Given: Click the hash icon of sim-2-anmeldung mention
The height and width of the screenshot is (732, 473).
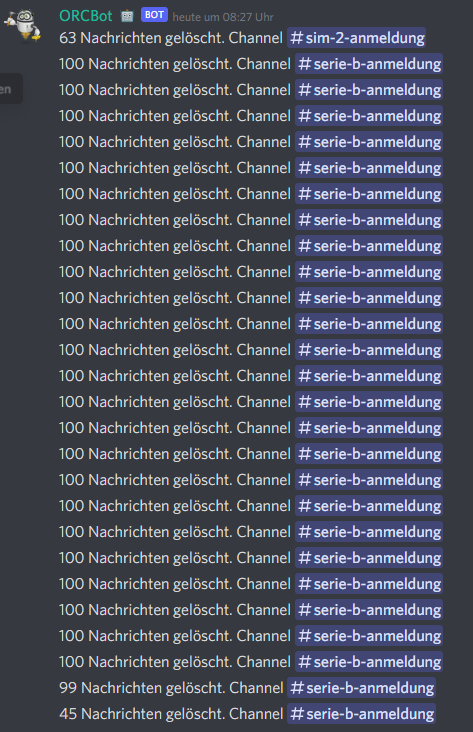Looking at the screenshot, I should [297, 38].
